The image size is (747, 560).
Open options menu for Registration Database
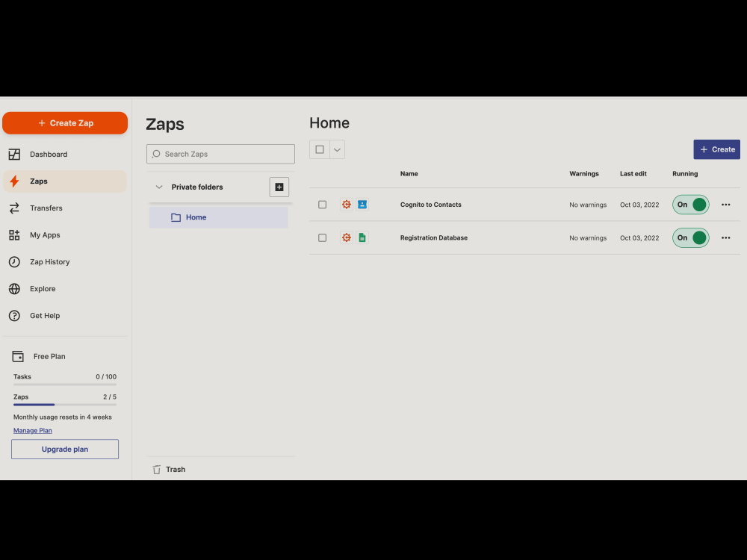pos(725,237)
